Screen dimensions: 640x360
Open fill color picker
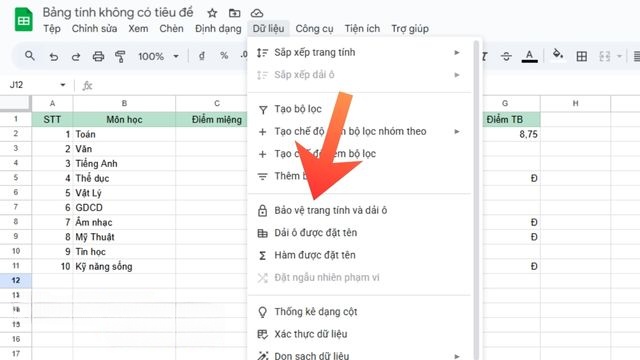pyautogui.click(x=558, y=54)
